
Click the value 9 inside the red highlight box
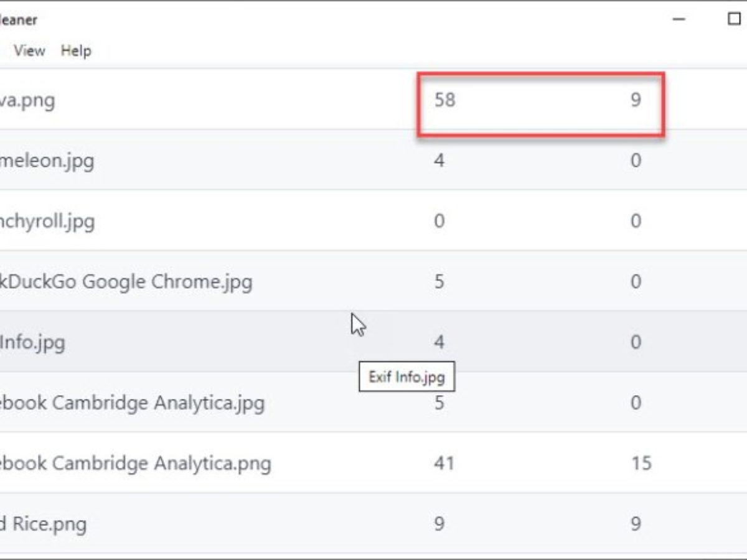coord(635,100)
